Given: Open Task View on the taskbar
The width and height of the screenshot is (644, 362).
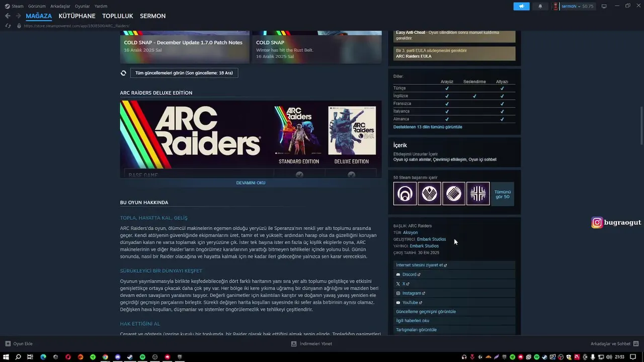Looking at the screenshot, I should 30,357.
